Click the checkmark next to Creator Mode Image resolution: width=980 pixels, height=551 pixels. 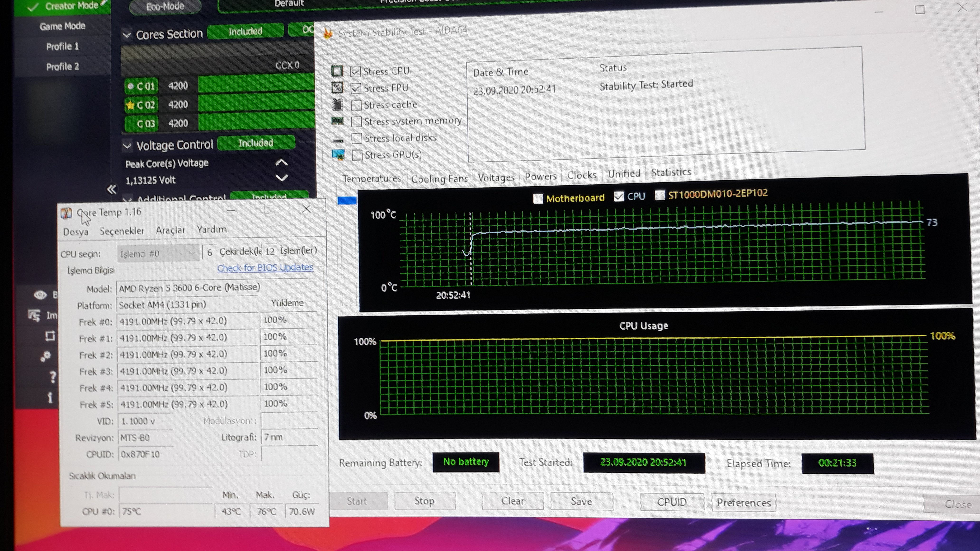pyautogui.click(x=33, y=7)
